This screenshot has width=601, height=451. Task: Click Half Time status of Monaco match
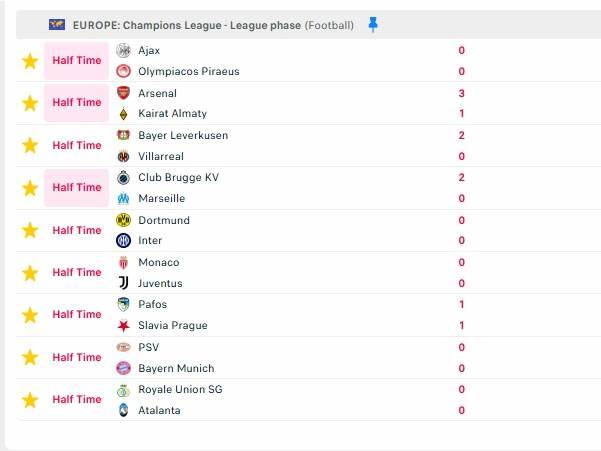77,272
